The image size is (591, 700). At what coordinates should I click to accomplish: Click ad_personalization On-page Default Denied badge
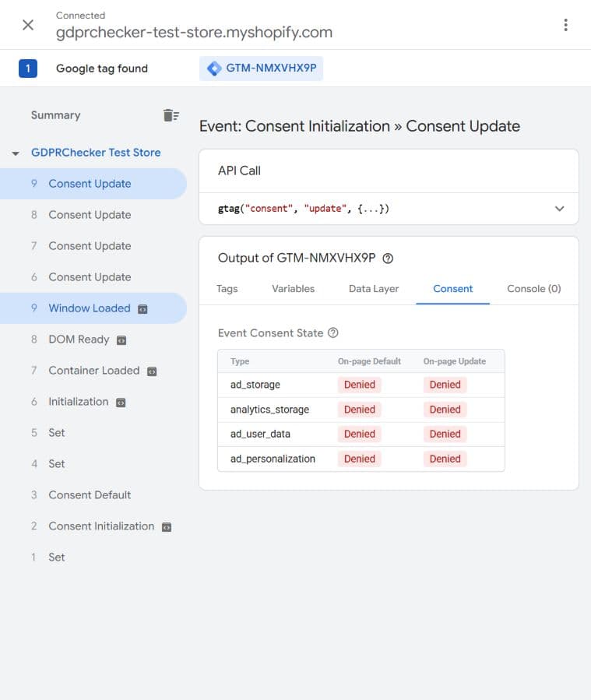[359, 459]
